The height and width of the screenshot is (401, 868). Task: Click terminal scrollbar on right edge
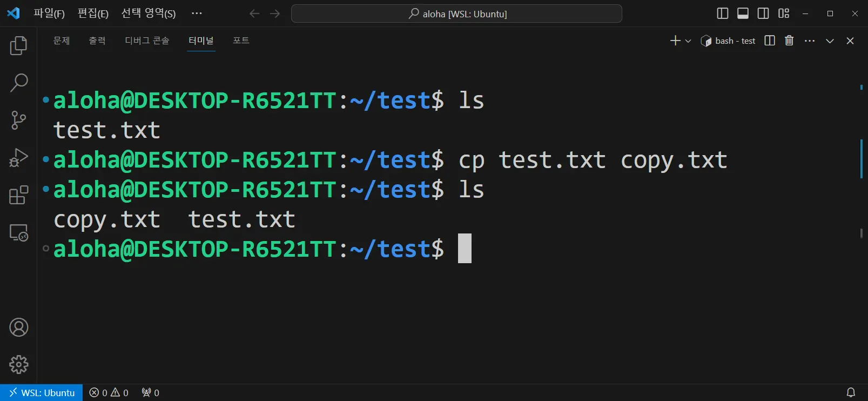[861, 158]
